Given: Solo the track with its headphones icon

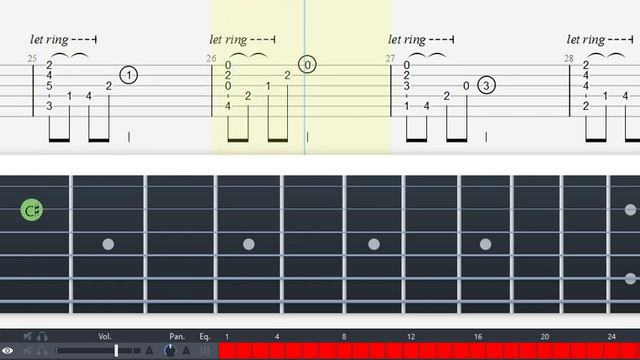Looking at the screenshot, I should tap(42, 351).
